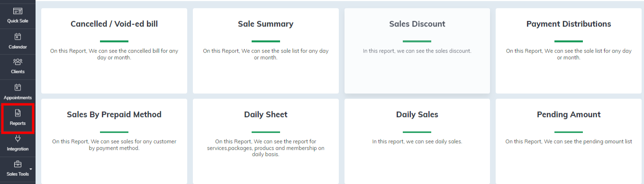Open the Pending Amount report card
This screenshot has width=644, height=184.
pos(569,141)
